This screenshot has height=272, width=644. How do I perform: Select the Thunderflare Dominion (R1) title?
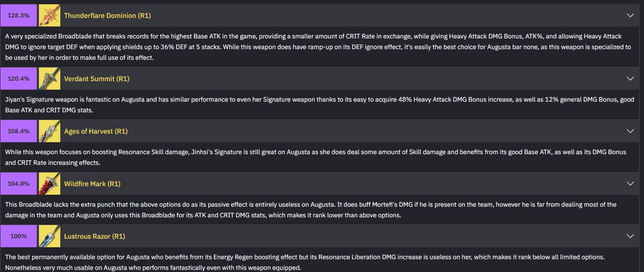coord(107,15)
